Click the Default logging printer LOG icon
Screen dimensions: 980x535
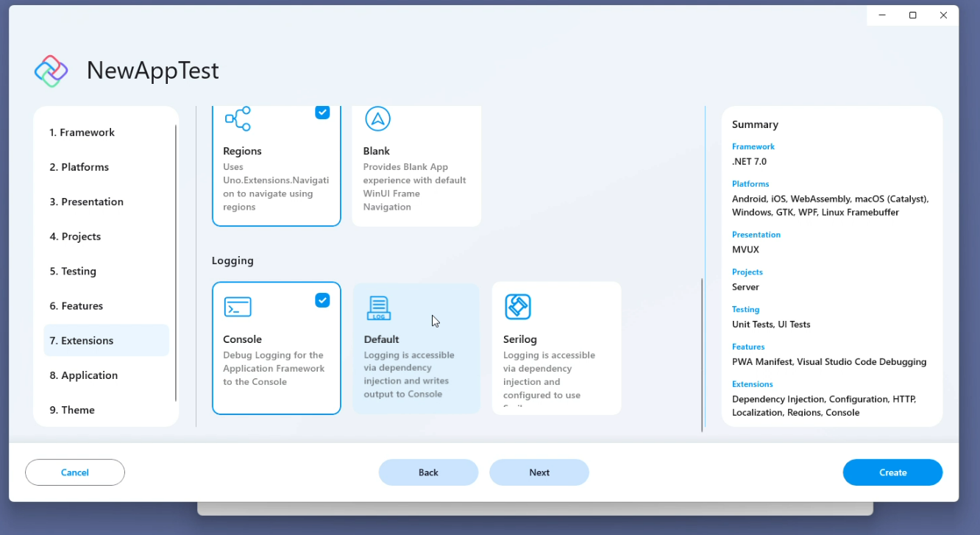click(x=377, y=306)
